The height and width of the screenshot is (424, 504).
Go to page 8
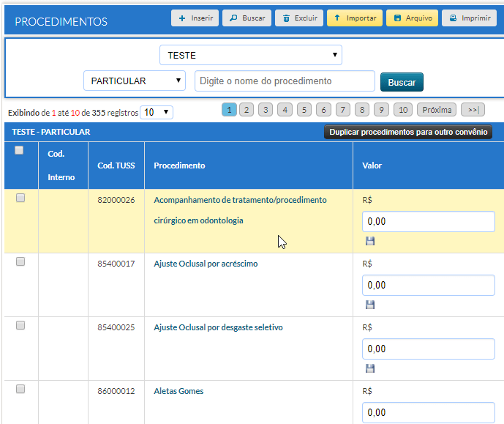coord(362,110)
